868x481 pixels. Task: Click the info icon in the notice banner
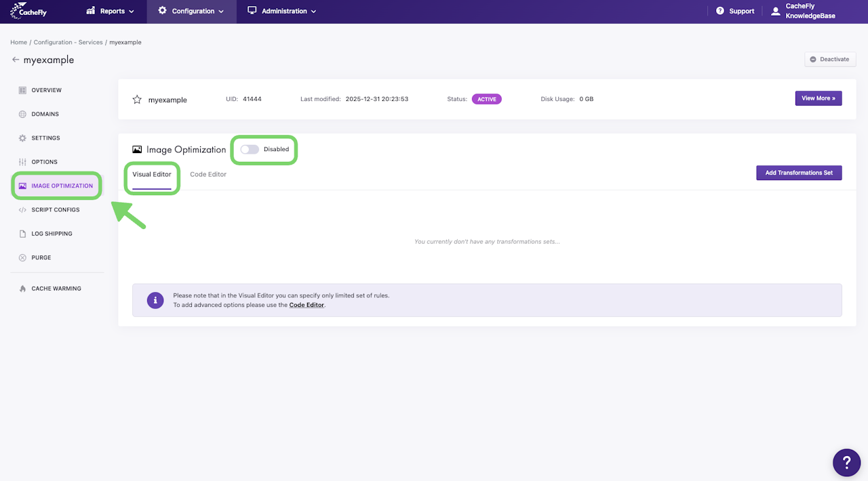[156, 300]
